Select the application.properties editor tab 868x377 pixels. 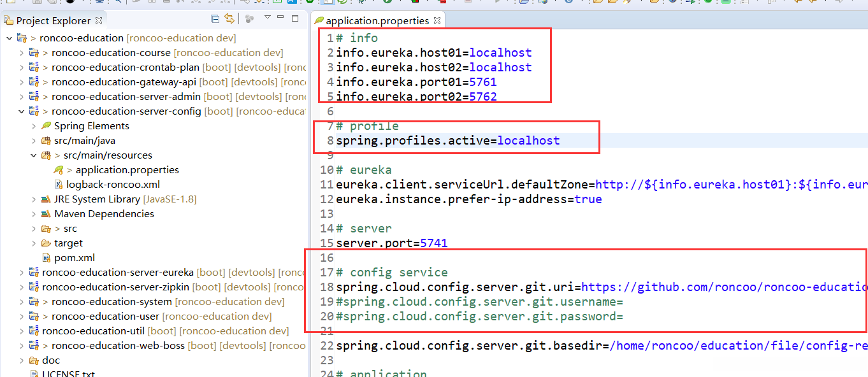click(x=377, y=20)
